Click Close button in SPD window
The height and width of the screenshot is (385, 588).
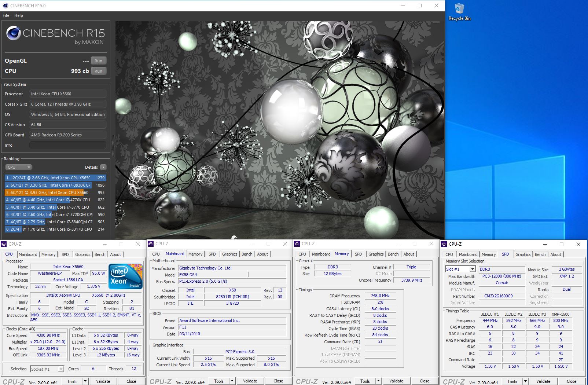[x=572, y=381]
